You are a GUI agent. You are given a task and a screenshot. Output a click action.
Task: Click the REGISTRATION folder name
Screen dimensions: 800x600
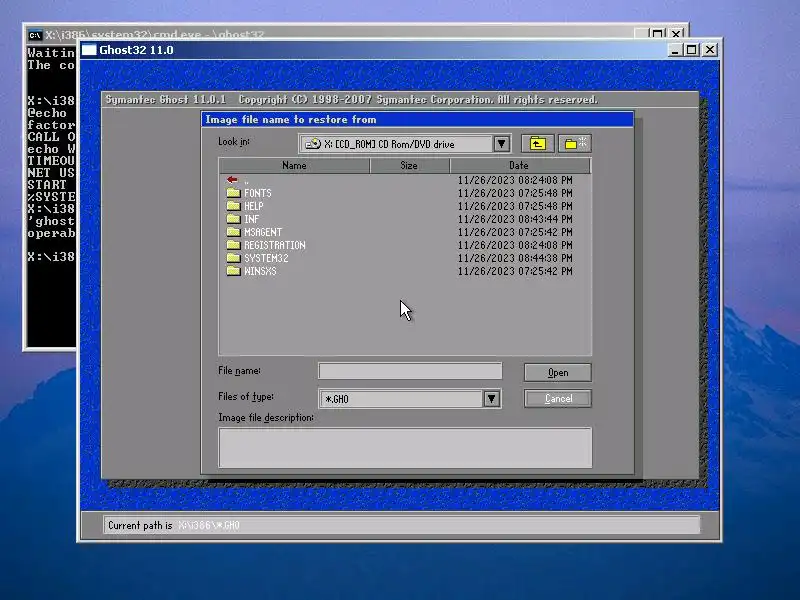(x=274, y=245)
